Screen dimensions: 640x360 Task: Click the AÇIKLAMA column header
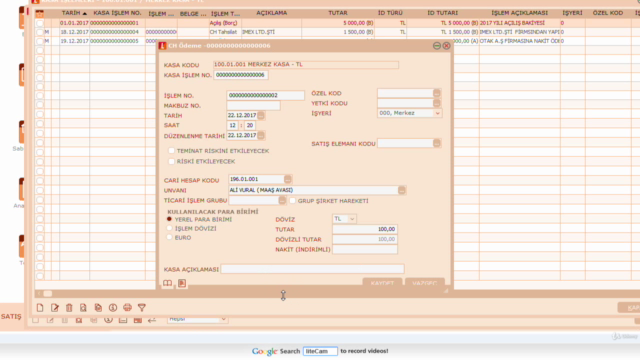[x=271, y=13]
